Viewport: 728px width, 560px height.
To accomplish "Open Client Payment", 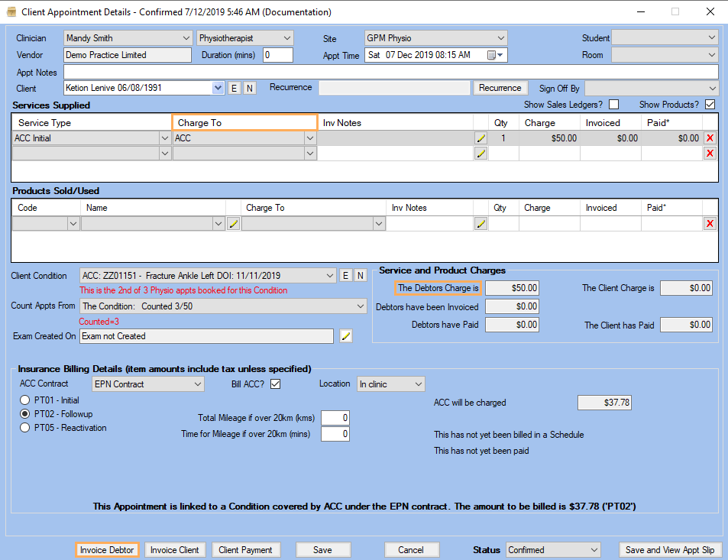I will pyautogui.click(x=246, y=550).
